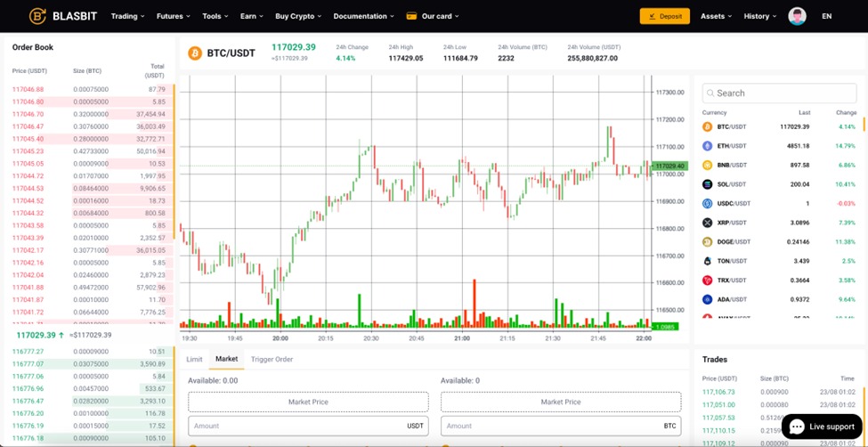Expand the Trading dropdown menu

[128, 16]
